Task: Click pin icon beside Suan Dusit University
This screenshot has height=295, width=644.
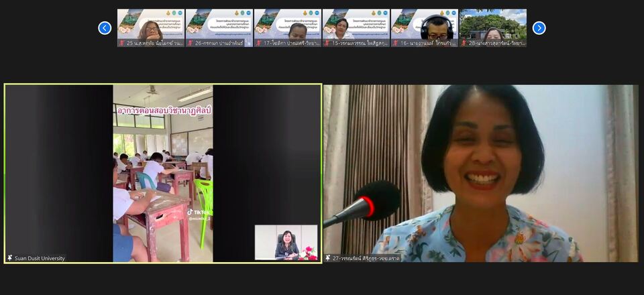Action: pyautogui.click(x=10, y=258)
